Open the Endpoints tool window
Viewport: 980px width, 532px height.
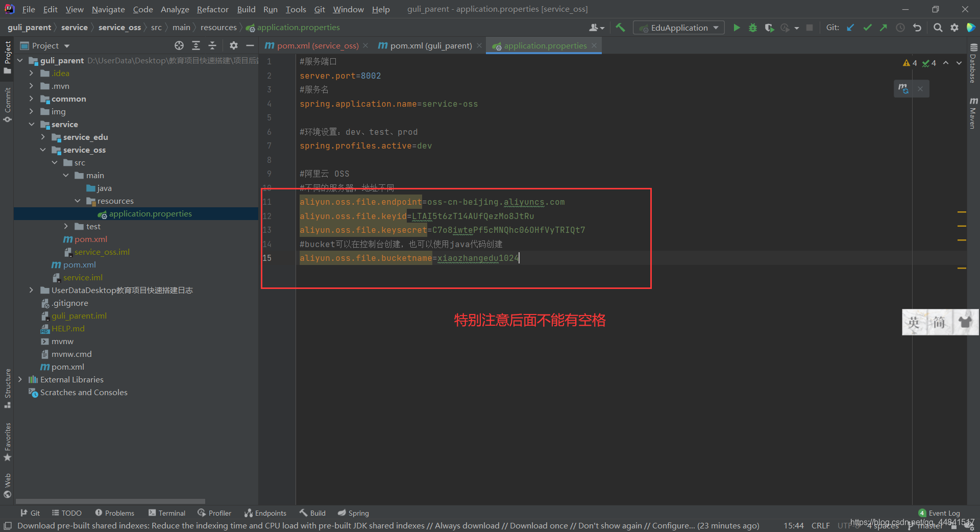pyautogui.click(x=265, y=513)
